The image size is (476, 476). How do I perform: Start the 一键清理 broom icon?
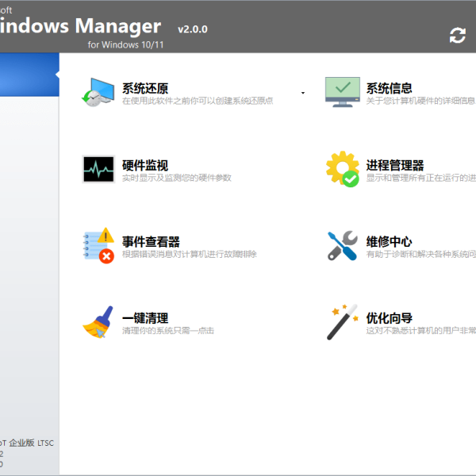click(98, 322)
